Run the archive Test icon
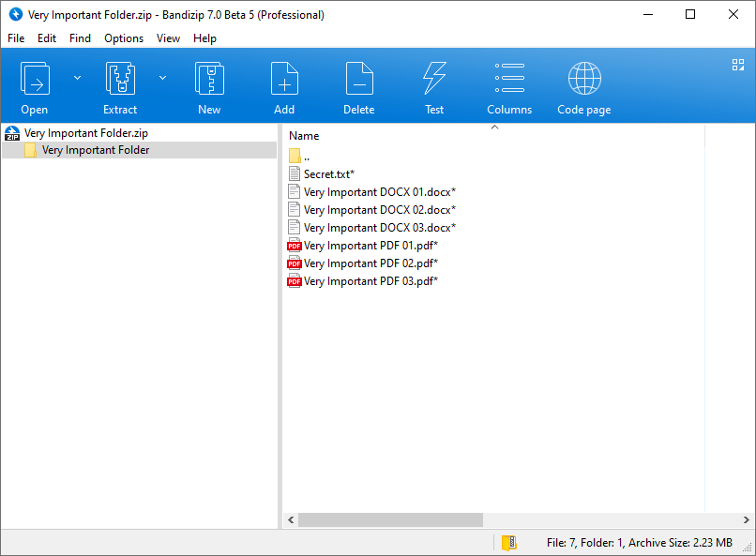Screen dimensions: 756x556 coord(434,80)
